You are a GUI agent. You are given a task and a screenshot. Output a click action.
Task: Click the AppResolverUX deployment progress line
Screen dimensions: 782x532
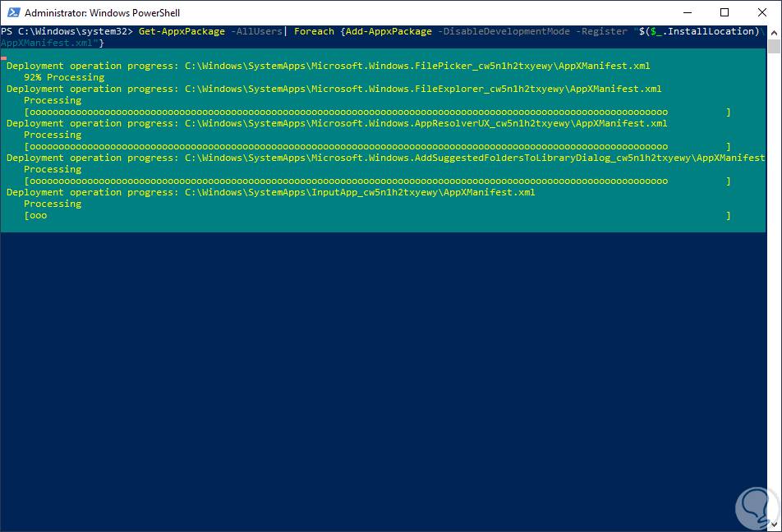337,123
